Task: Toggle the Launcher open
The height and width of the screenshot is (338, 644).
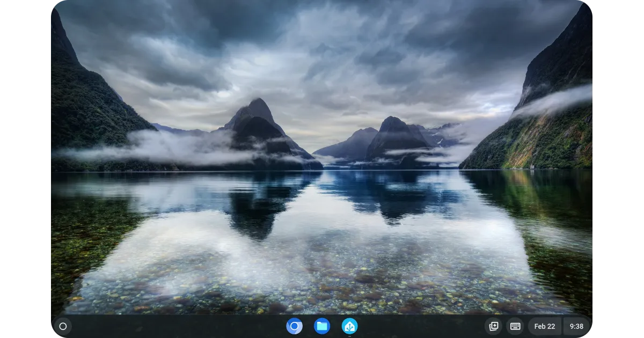Action: pyautogui.click(x=62, y=326)
